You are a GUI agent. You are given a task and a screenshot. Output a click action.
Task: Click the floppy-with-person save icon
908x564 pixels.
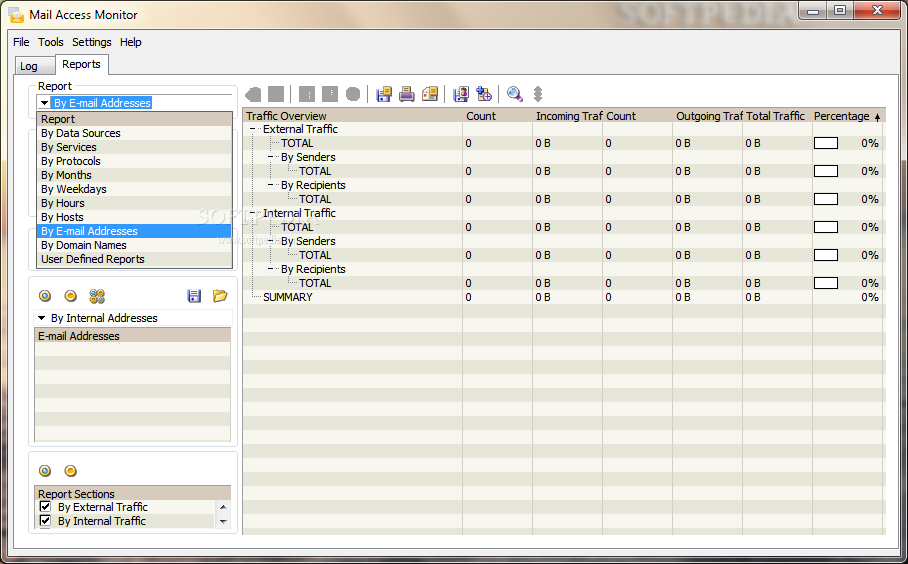pos(461,94)
